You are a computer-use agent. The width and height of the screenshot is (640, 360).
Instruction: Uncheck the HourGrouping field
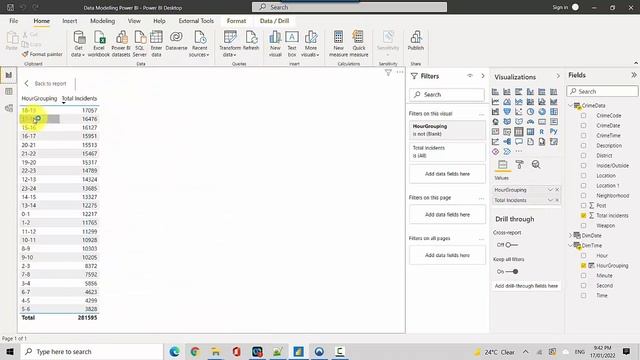point(583,265)
